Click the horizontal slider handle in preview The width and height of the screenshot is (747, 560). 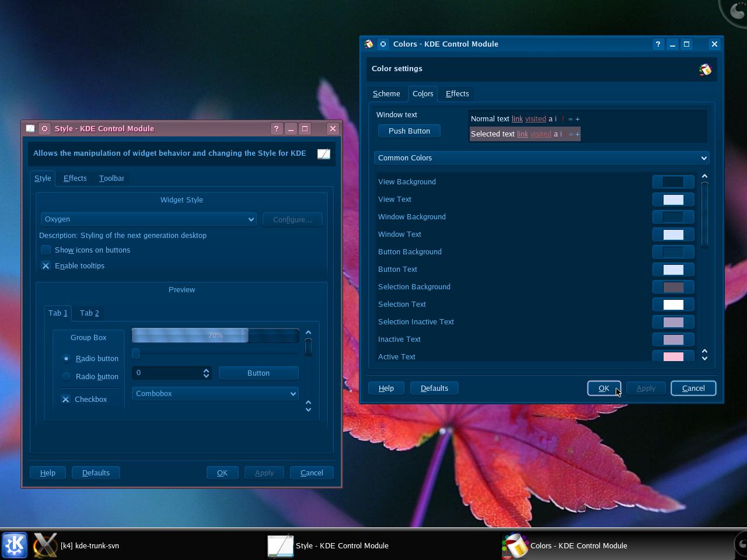tap(136, 353)
